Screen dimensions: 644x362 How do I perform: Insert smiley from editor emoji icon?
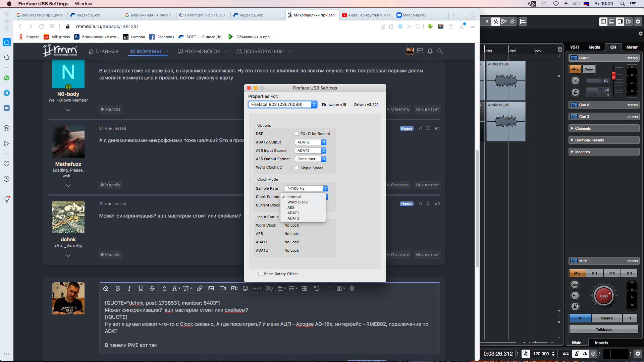[x=245, y=288]
